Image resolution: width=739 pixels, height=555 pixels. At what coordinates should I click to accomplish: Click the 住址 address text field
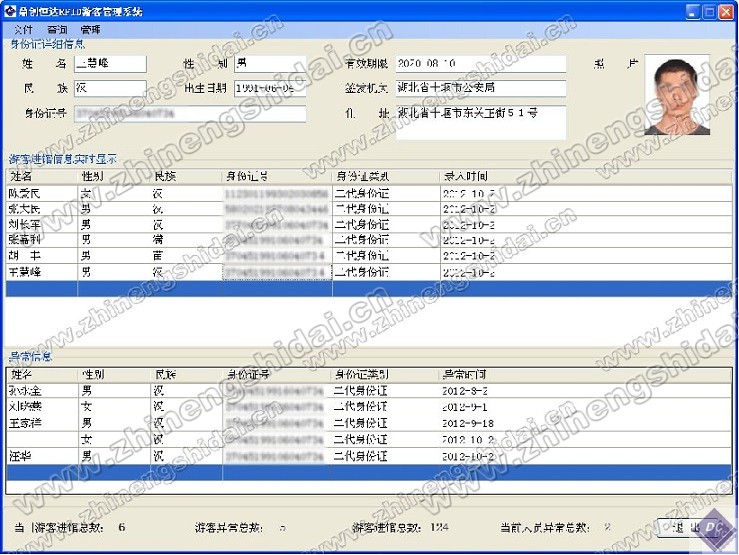[x=479, y=122]
